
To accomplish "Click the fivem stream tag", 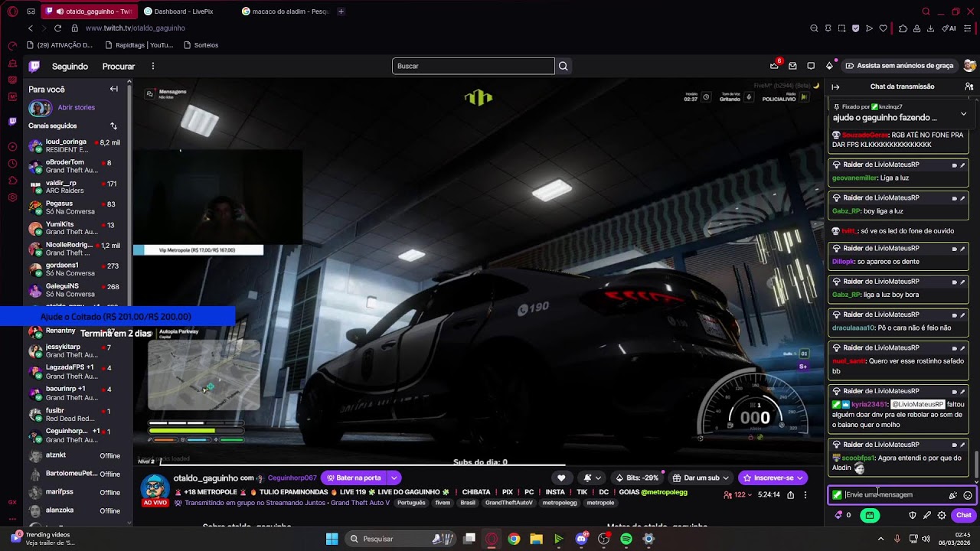I will pos(443,503).
